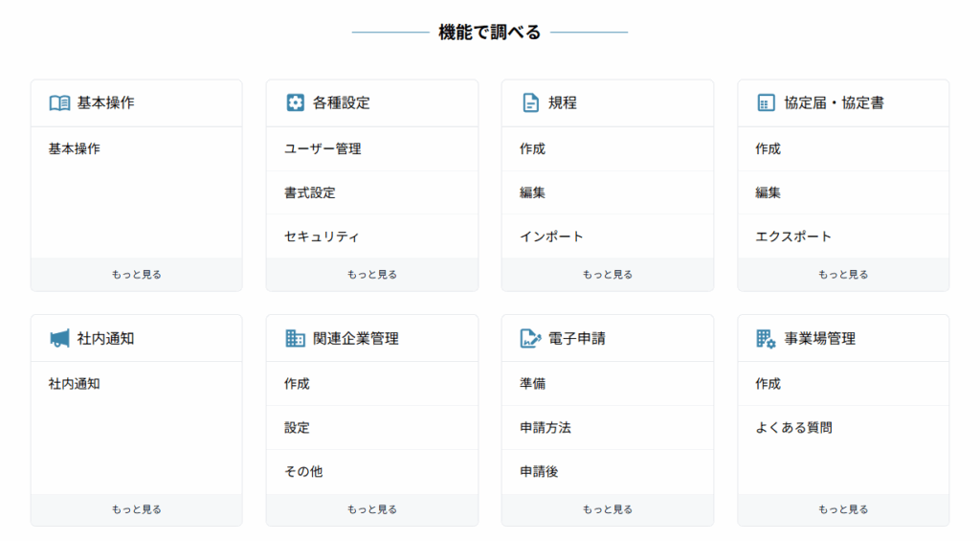The height and width of the screenshot is (541, 980).
Task: Click もっと見る in the 関連企業管理 card
Action: tap(372, 509)
